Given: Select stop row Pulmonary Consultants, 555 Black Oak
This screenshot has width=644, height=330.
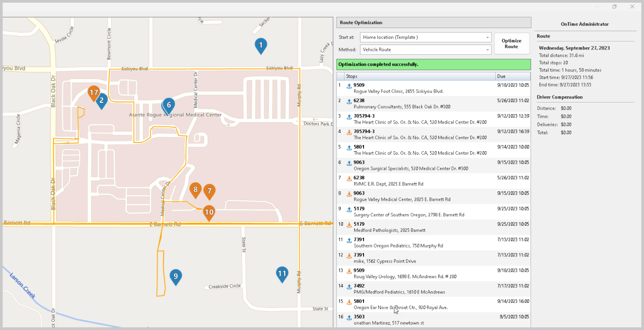Looking at the screenshot, I should pos(433,103).
